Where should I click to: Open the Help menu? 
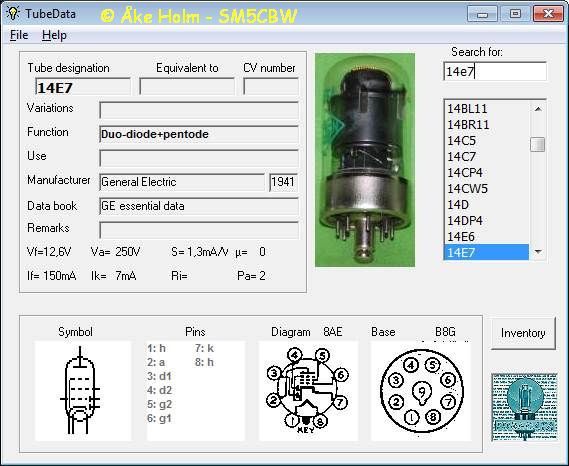point(54,35)
